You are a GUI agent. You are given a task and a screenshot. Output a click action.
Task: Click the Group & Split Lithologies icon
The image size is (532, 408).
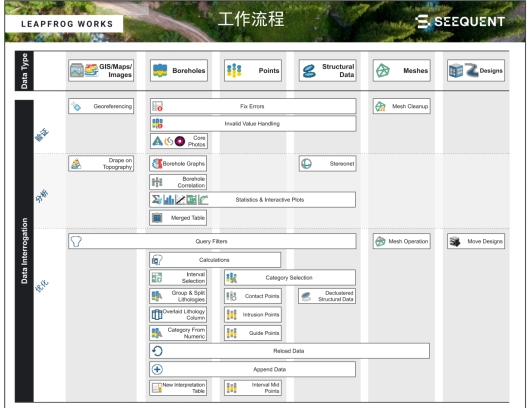click(157, 296)
